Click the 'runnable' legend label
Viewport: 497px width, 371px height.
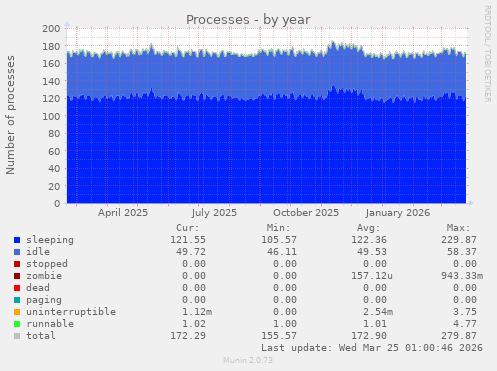click(x=50, y=324)
